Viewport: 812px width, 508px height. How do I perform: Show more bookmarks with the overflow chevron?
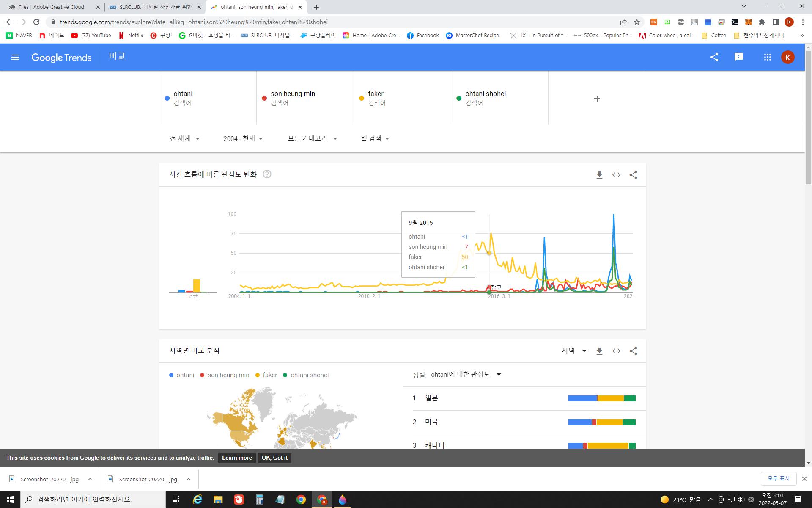pos(802,36)
